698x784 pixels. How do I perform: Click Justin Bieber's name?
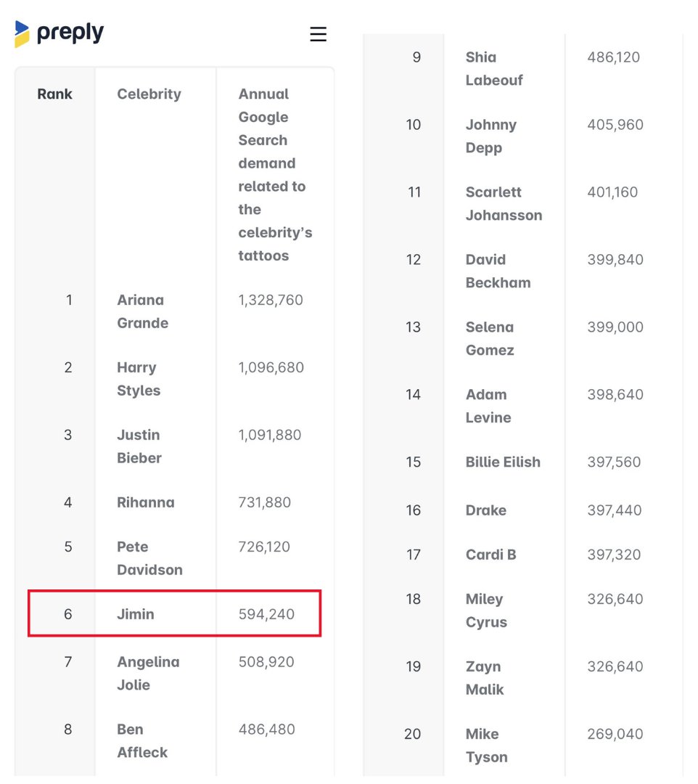[x=139, y=446]
